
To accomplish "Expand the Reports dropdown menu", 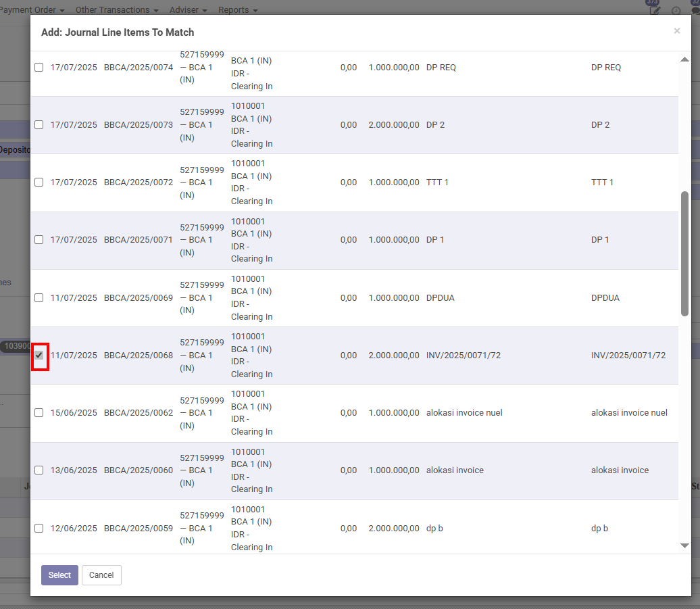I will [x=238, y=10].
